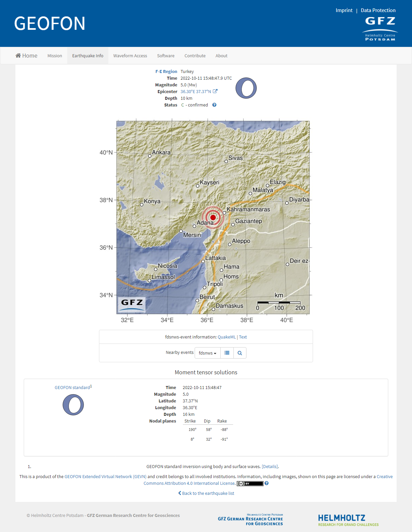This screenshot has height=532, width=412.
Task: Click the Gaziantep city label on map
Action: click(248, 221)
